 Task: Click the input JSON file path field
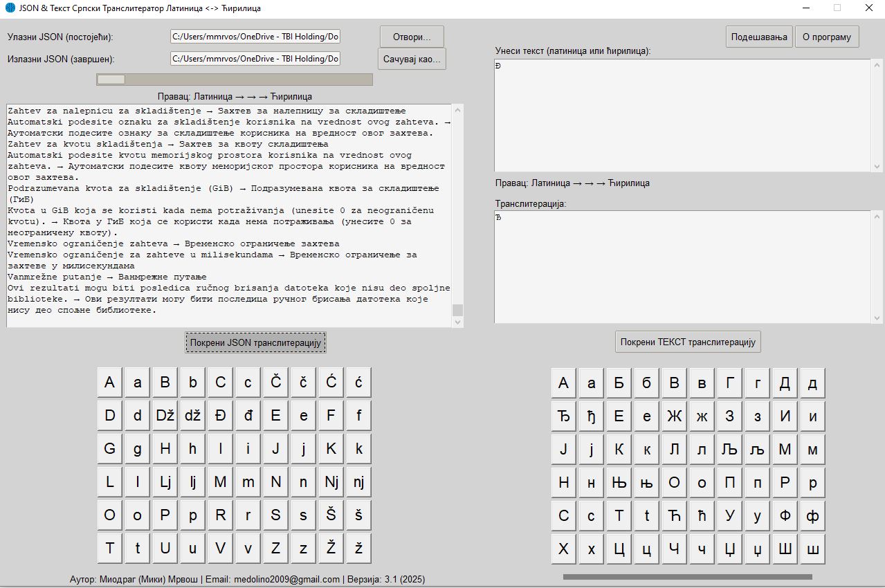click(x=255, y=37)
